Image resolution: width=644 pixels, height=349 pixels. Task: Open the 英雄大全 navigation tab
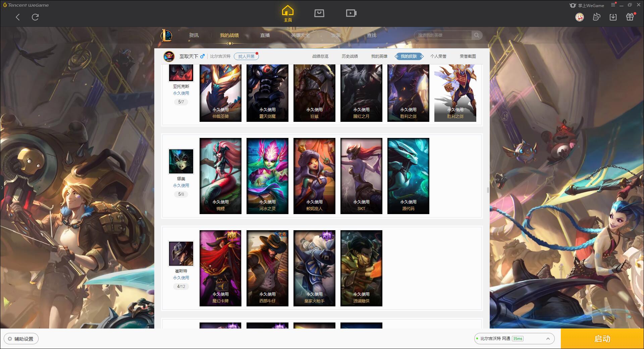[301, 35]
